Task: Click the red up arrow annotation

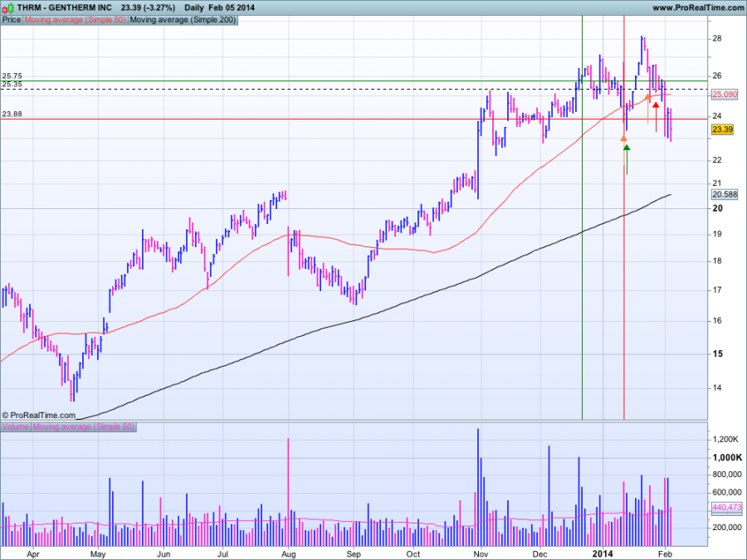Action: (x=656, y=117)
